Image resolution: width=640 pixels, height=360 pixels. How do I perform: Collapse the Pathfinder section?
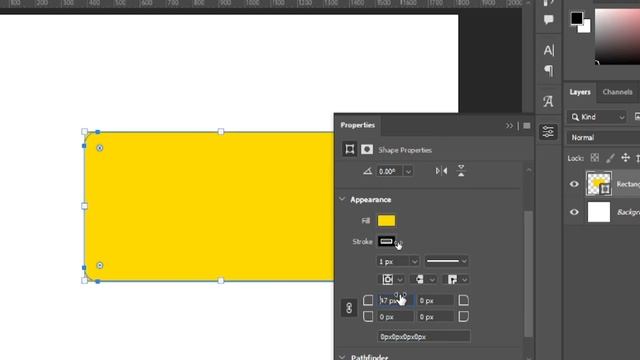click(342, 357)
